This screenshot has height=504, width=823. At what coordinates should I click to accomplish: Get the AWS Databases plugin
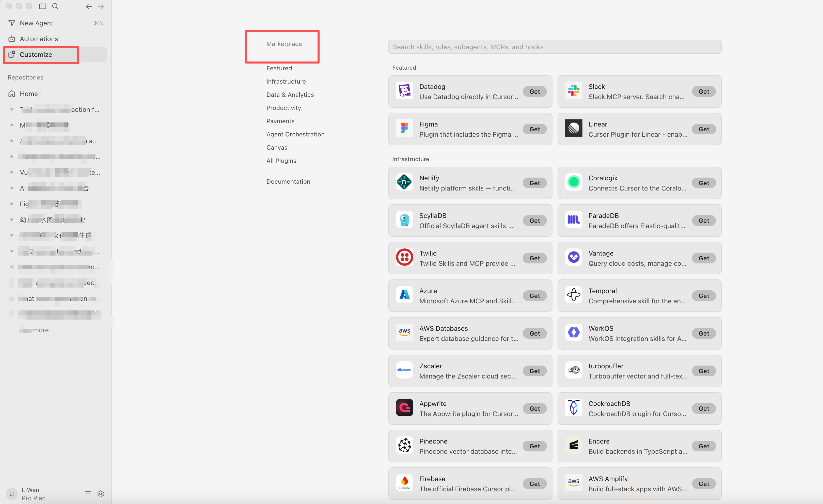pos(534,333)
